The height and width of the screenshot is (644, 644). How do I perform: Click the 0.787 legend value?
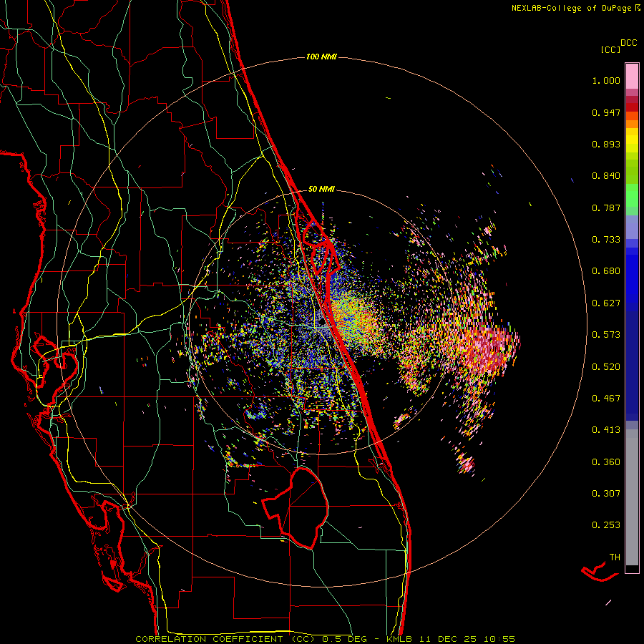(x=606, y=208)
